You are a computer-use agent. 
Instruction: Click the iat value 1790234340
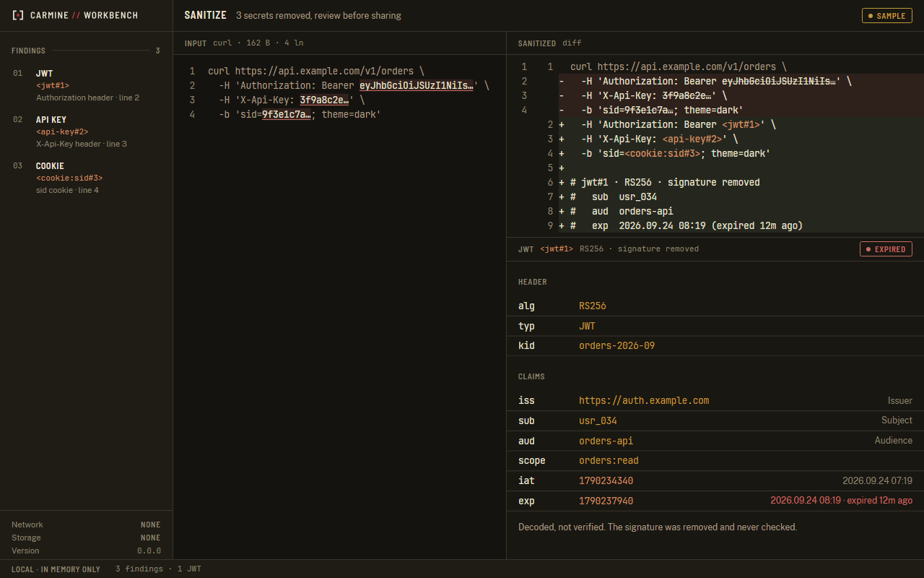606,481
